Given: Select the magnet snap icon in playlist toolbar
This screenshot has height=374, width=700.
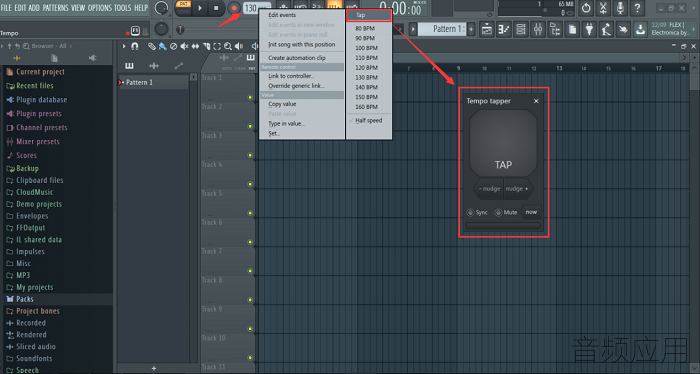Looking at the screenshot, I should 134,46.
